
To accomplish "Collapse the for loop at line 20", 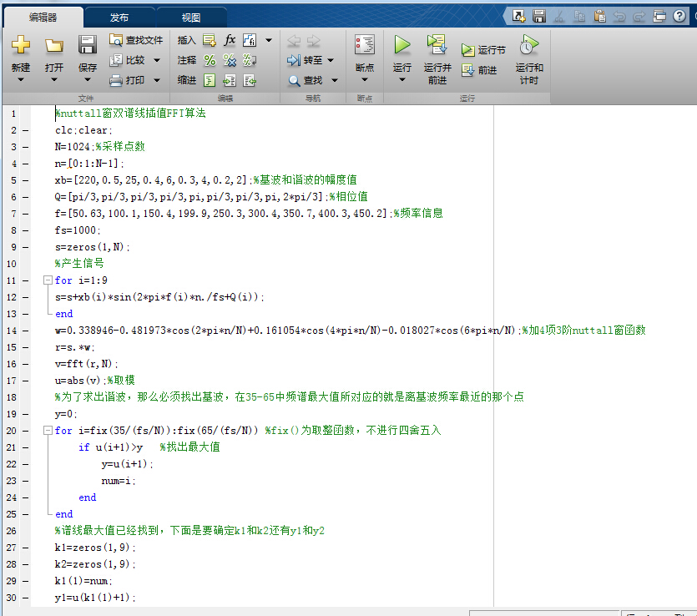I will pyautogui.click(x=48, y=430).
